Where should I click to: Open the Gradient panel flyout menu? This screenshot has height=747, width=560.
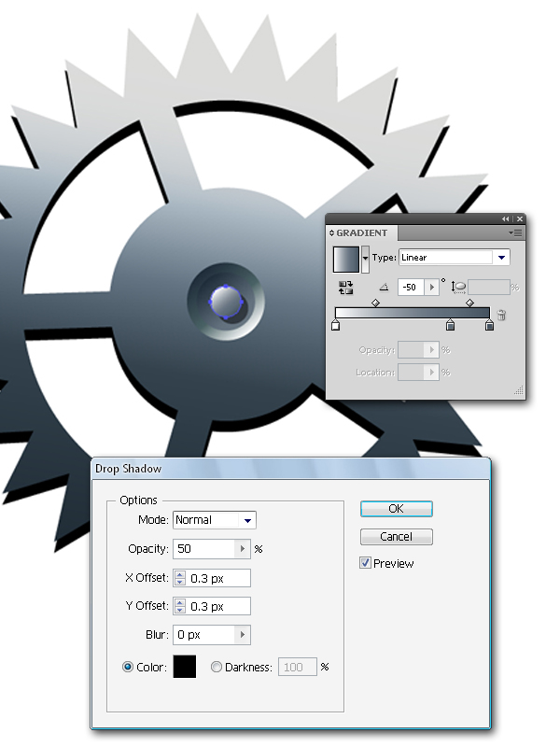coord(515,233)
